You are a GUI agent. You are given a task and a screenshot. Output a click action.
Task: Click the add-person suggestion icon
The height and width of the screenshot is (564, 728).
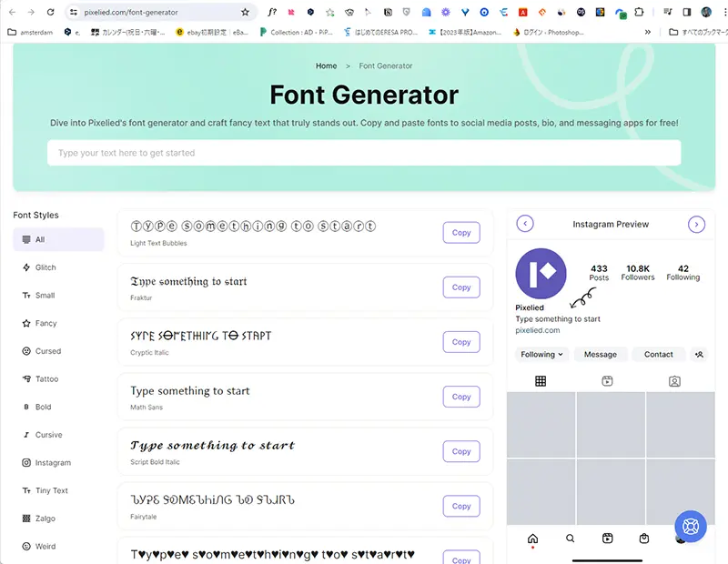tap(699, 354)
